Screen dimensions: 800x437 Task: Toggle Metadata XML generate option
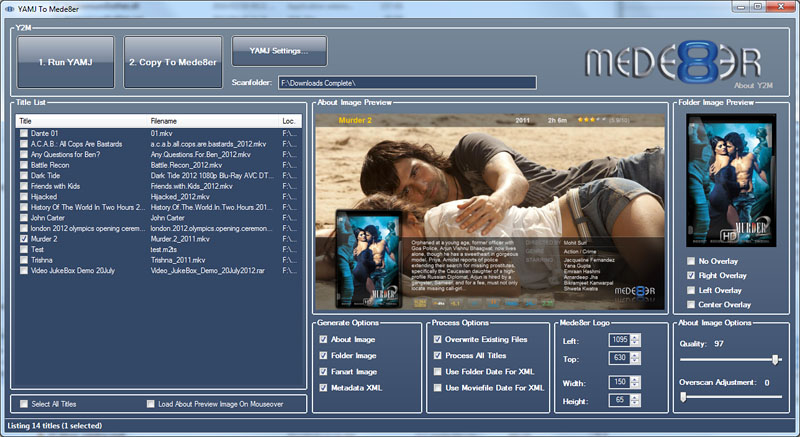point(323,388)
